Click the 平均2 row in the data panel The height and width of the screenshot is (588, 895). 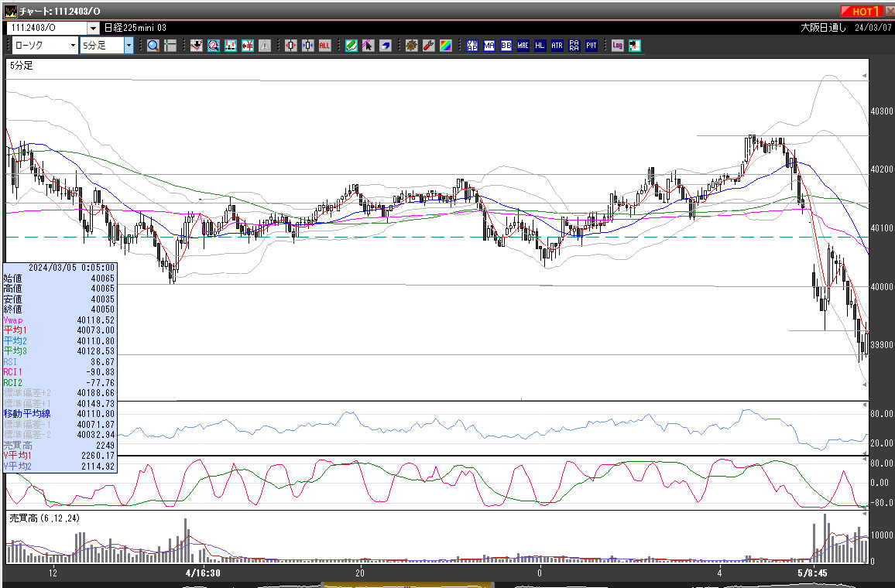pos(60,341)
